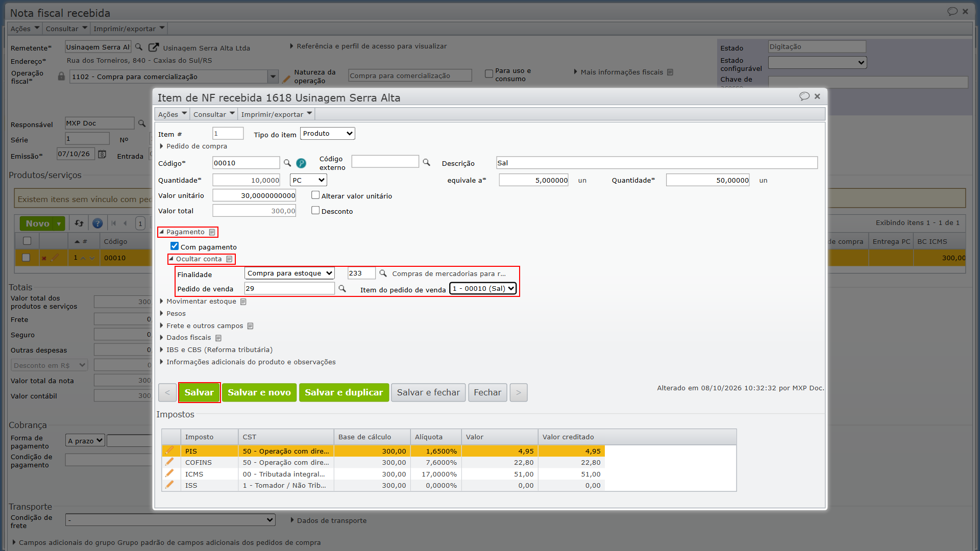
Task: Click search icon next to account 233
Action: [383, 273]
